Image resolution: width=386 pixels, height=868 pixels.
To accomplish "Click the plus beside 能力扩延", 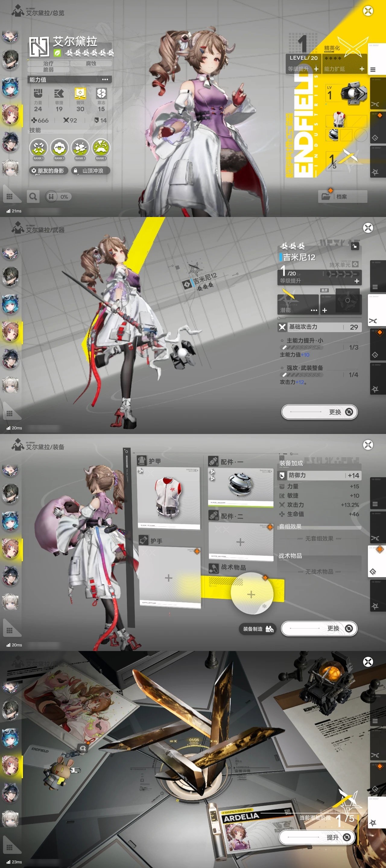I will point(362,69).
